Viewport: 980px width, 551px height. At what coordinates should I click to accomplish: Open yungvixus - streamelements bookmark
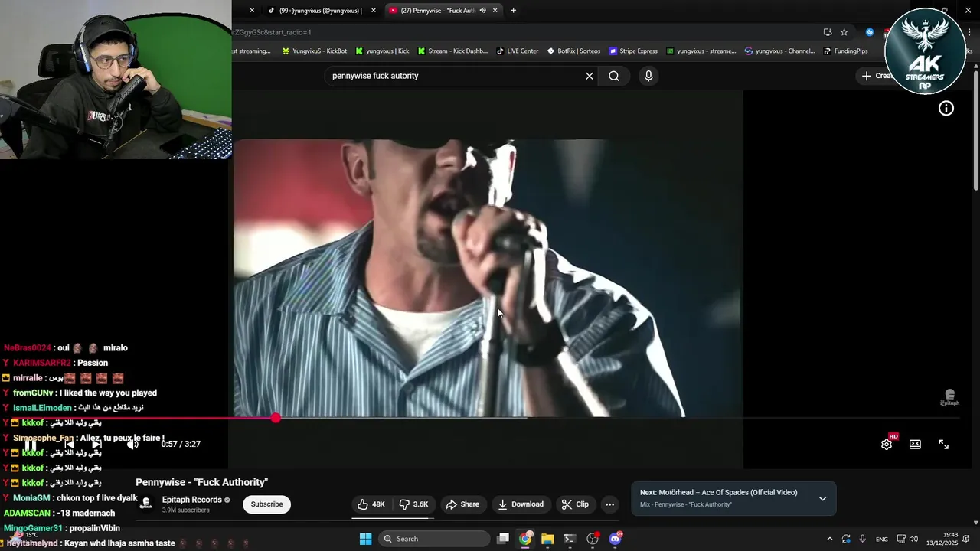[701, 51]
